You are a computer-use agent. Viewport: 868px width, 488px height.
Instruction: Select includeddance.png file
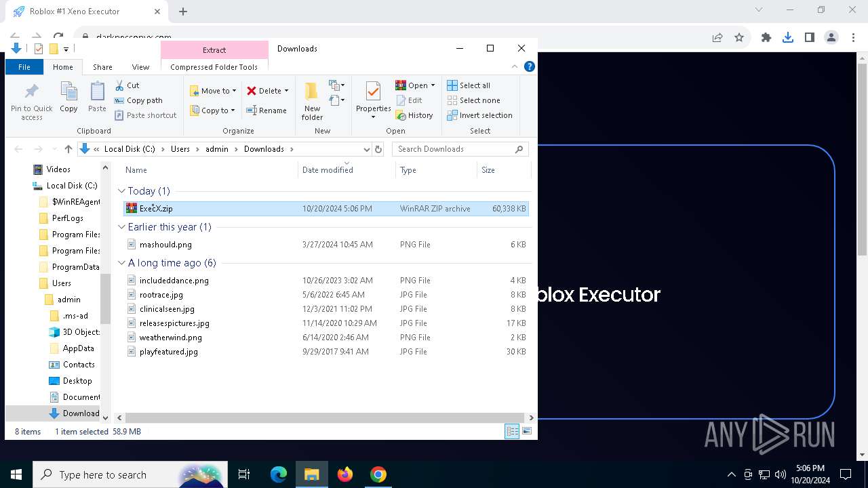(326, 281)
